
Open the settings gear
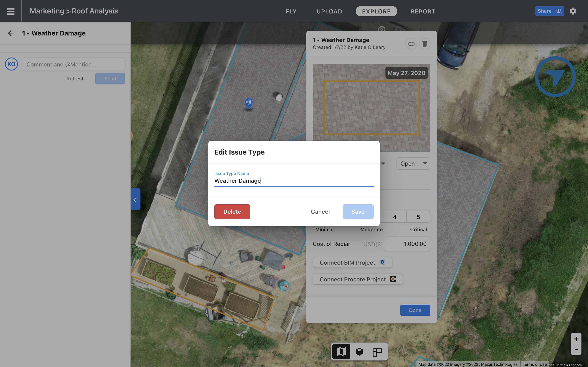(573, 11)
